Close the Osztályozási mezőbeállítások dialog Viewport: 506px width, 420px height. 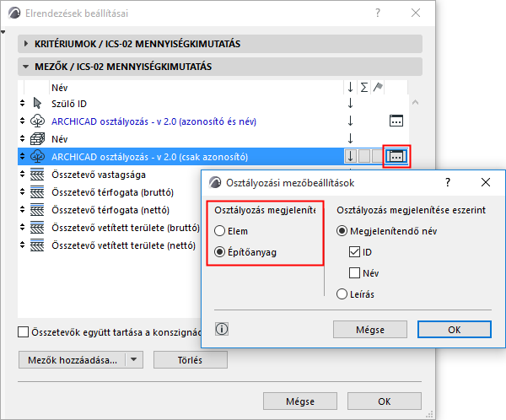point(486,182)
